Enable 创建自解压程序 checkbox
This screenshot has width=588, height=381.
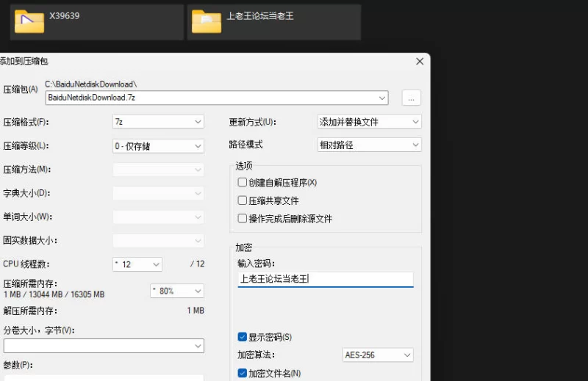pyautogui.click(x=243, y=183)
